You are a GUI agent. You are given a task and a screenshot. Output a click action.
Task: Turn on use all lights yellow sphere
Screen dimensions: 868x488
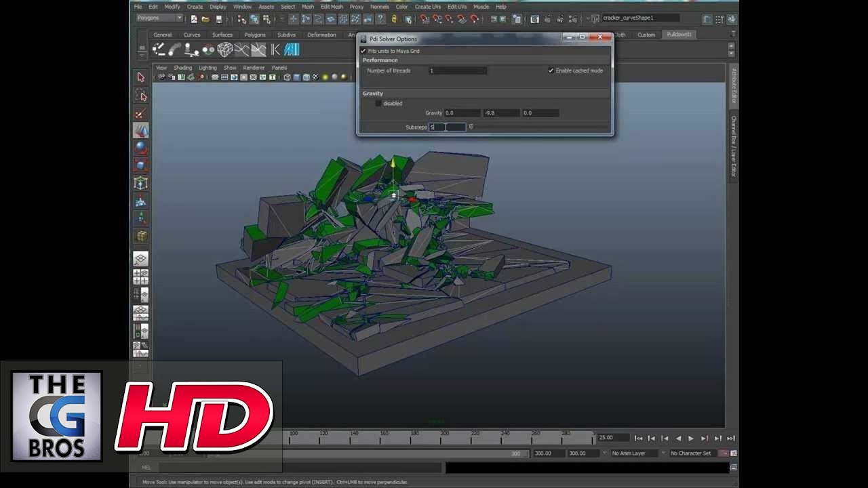tap(325, 77)
